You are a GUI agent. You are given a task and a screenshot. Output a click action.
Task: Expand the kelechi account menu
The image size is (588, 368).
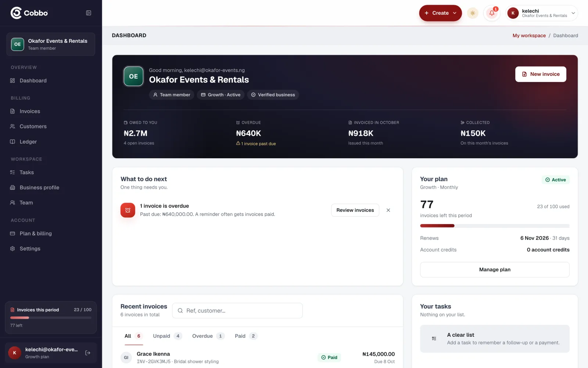click(x=542, y=13)
